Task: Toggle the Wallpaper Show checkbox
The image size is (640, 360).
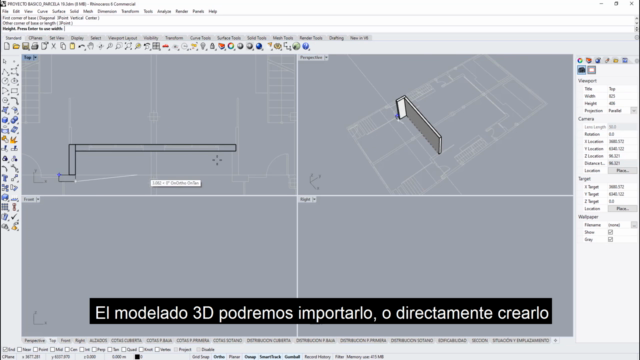Action: coord(611,232)
